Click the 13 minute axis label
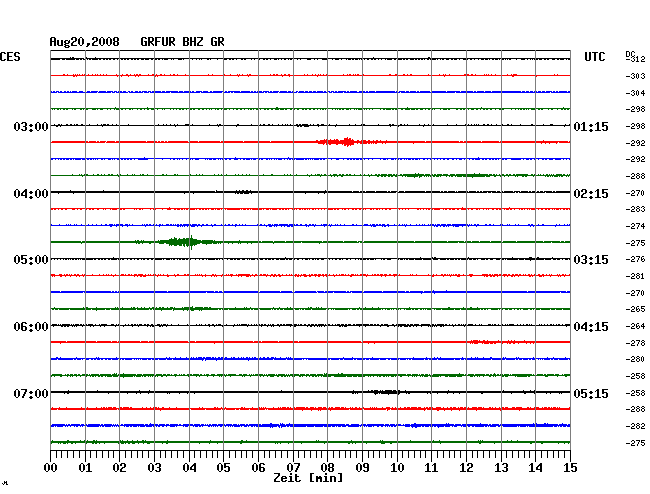 [x=501, y=468]
